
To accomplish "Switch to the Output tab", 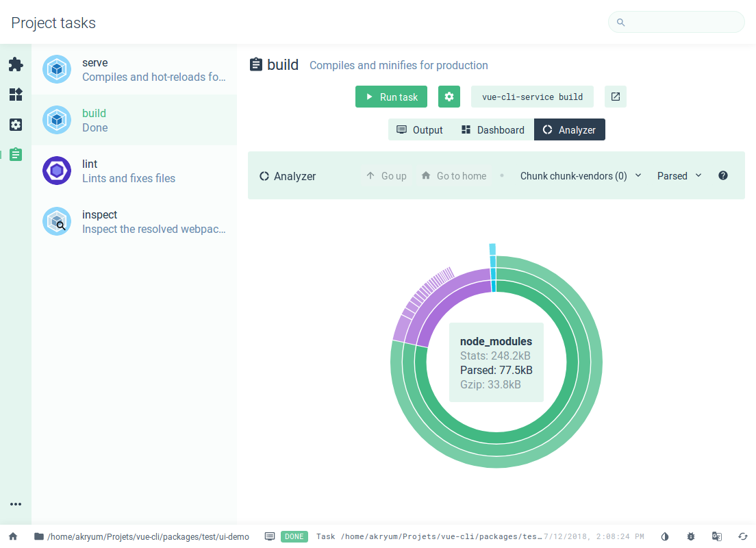I will [x=420, y=129].
